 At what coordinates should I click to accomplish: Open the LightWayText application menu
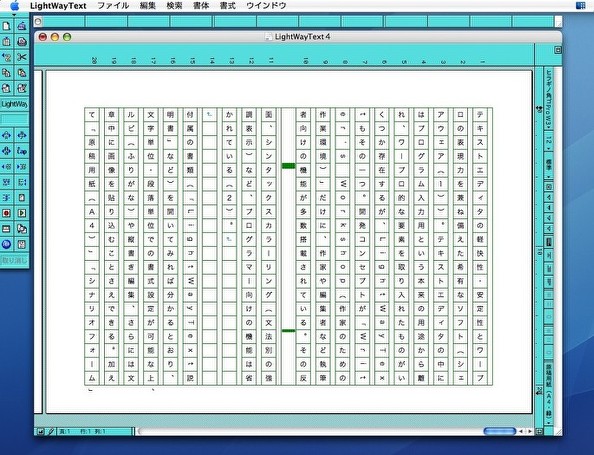click(x=58, y=6)
